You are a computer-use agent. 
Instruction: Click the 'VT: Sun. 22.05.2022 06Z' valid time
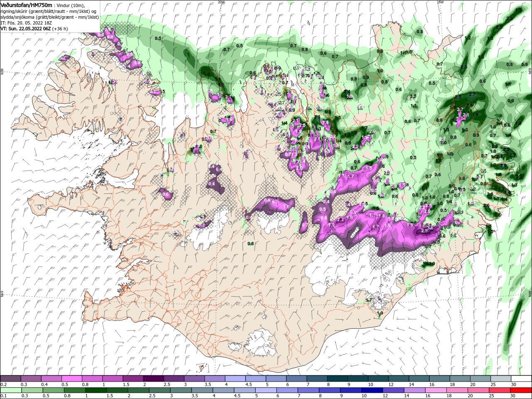[x=26, y=29]
